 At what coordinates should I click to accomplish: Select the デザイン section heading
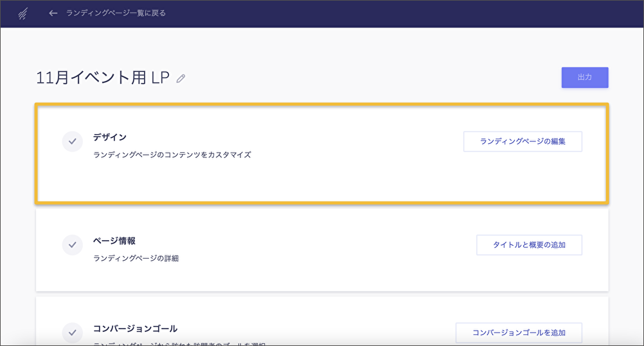(110, 137)
